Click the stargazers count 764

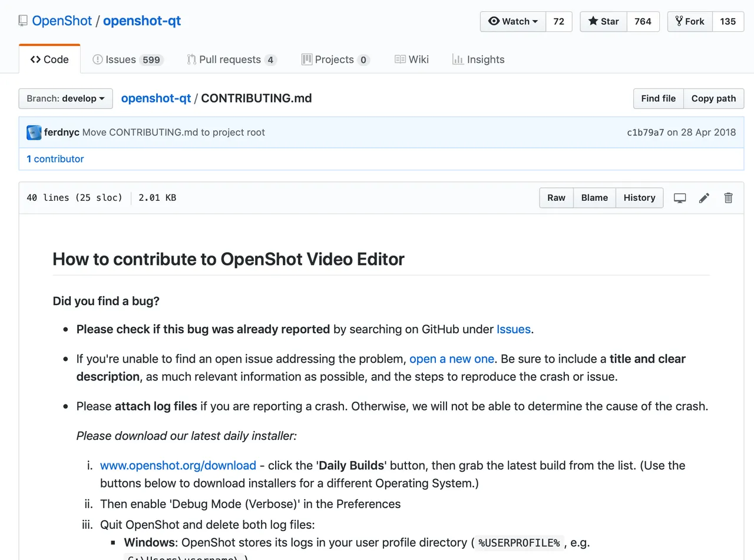(x=643, y=21)
